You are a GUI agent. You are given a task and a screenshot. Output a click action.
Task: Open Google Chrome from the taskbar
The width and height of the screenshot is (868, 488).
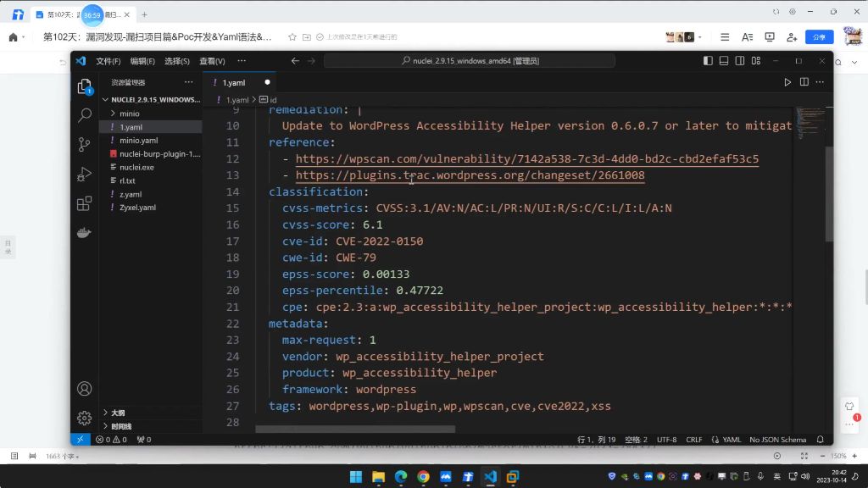423,476
